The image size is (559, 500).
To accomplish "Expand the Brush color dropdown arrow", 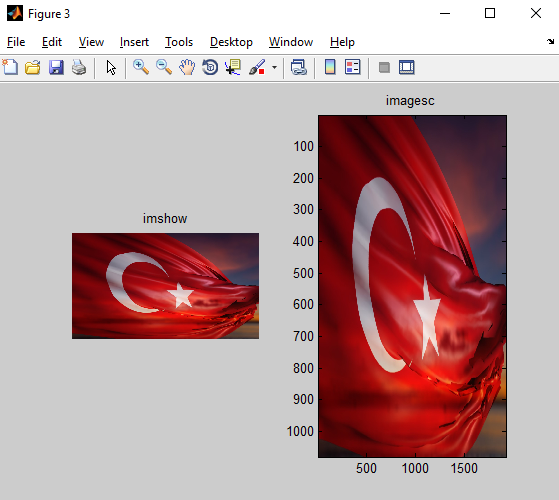I will click(274, 67).
